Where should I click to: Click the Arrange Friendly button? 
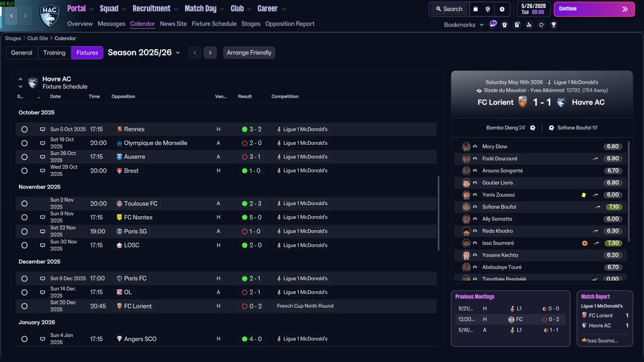pos(249,53)
